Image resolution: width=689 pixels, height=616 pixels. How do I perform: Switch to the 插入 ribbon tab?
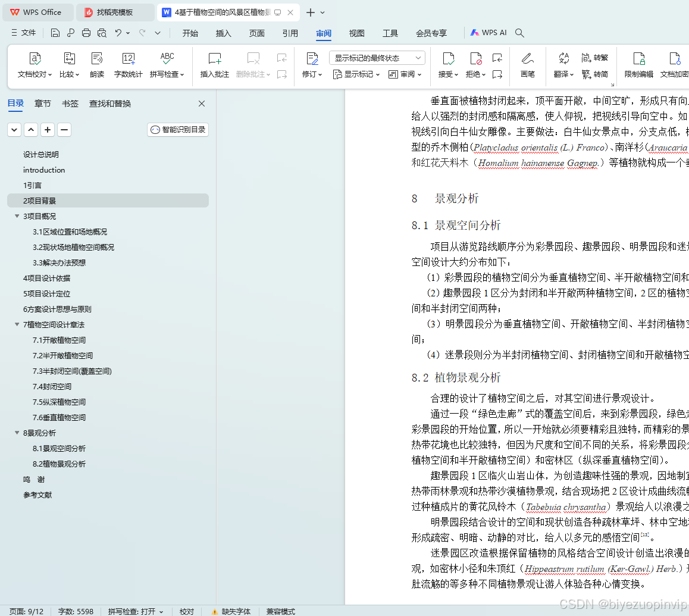[x=223, y=33]
